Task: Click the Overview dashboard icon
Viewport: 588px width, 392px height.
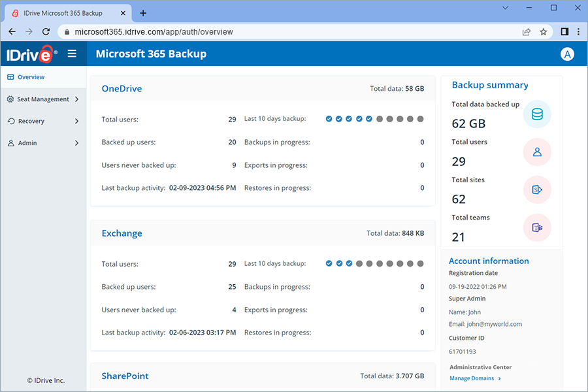Action: pyautogui.click(x=10, y=77)
